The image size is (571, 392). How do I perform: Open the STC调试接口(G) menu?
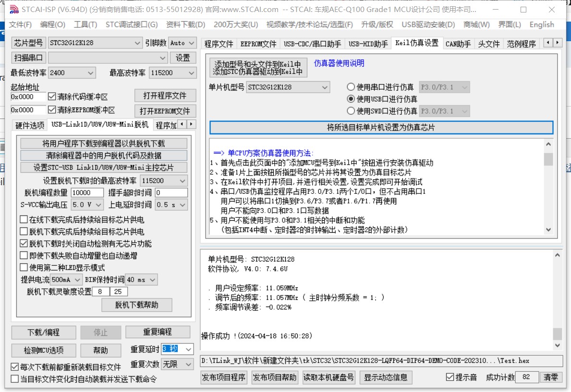[x=132, y=25]
